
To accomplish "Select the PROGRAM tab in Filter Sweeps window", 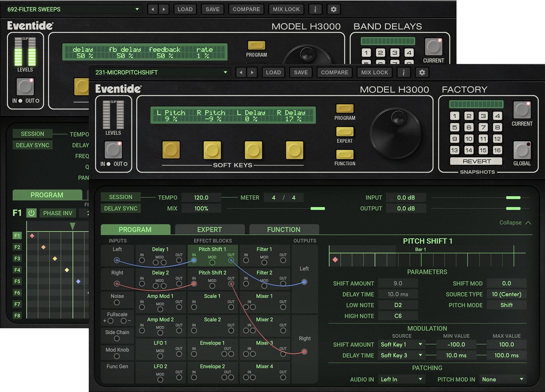I will [x=47, y=195].
